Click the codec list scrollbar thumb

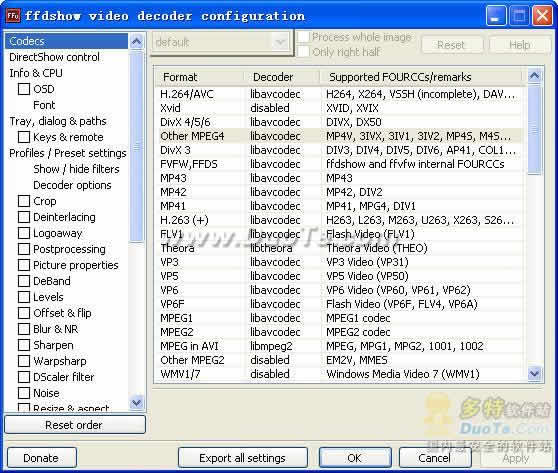pyautogui.click(x=535, y=130)
